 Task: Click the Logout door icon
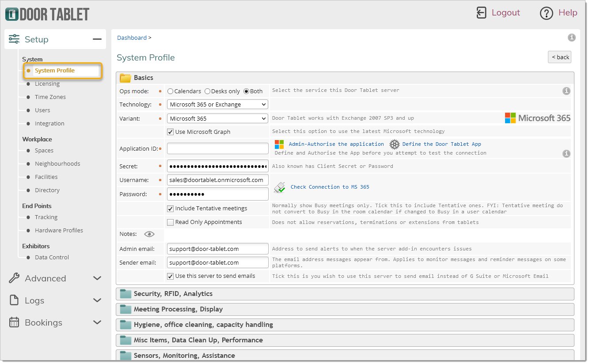pyautogui.click(x=481, y=13)
